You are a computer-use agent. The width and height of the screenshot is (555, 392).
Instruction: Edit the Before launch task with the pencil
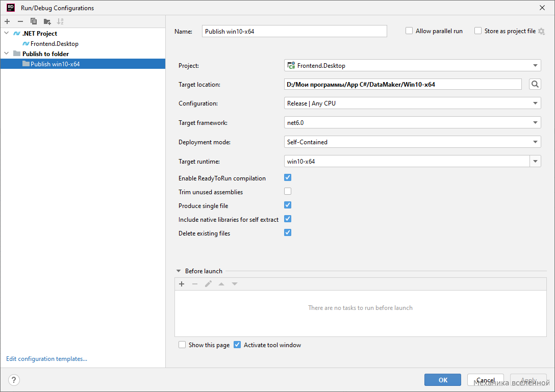point(208,284)
